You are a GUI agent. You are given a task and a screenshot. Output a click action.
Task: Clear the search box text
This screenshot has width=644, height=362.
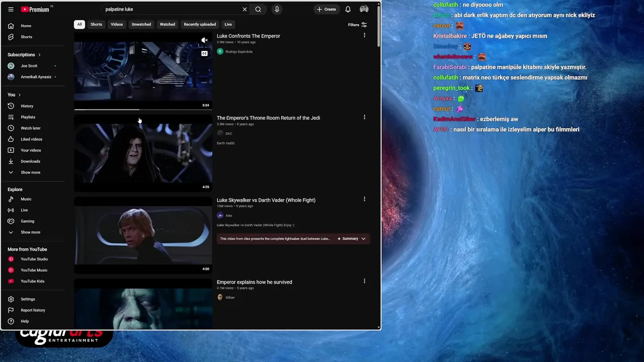tap(245, 9)
